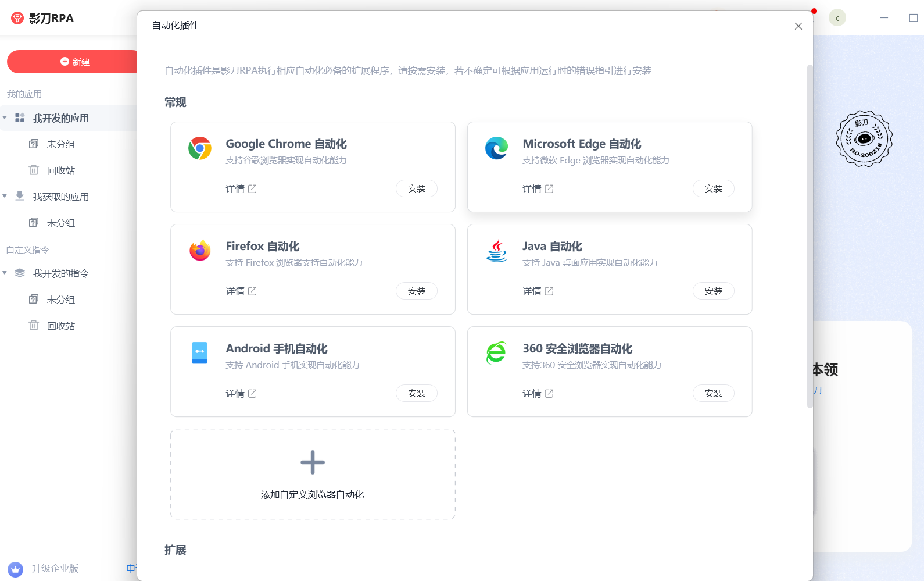Close the 自动化插件 dialog
924x581 pixels.
[798, 26]
